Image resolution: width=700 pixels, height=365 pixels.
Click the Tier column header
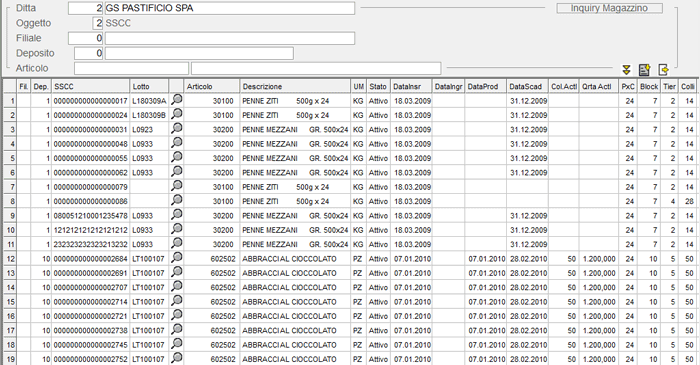pos(669,87)
